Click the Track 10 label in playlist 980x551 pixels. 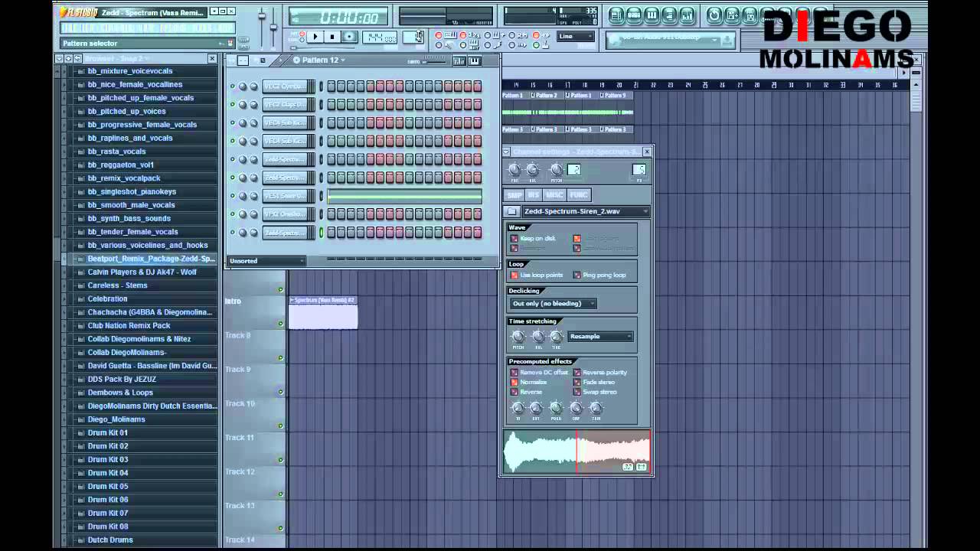[239, 404]
